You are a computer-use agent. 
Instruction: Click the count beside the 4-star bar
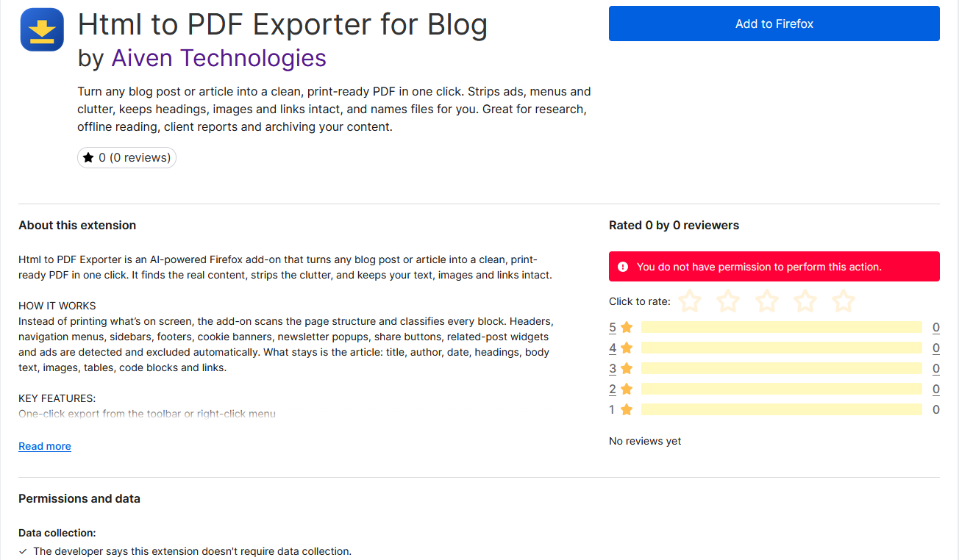point(936,348)
